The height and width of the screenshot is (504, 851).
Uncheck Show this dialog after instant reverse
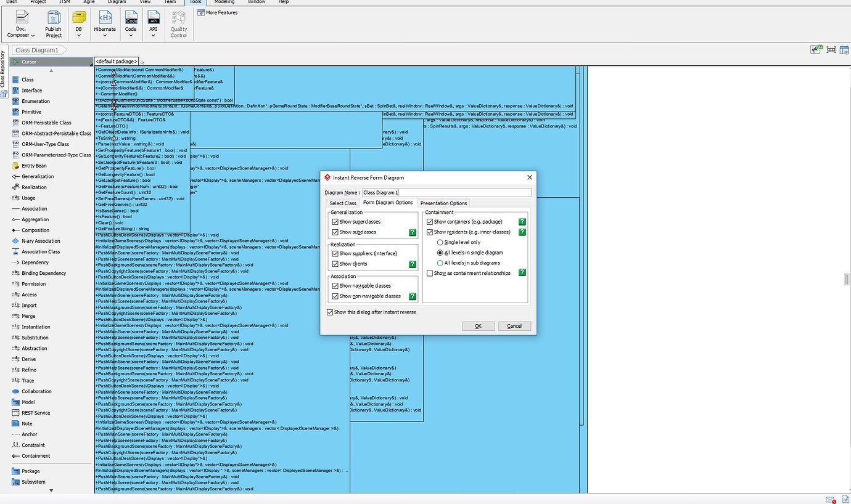click(330, 312)
